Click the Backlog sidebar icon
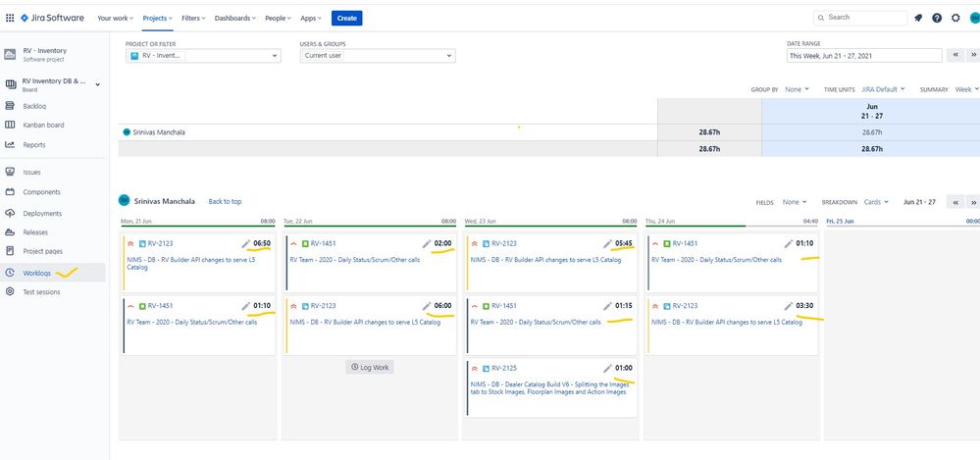This screenshot has height=460, width=980. [x=10, y=106]
